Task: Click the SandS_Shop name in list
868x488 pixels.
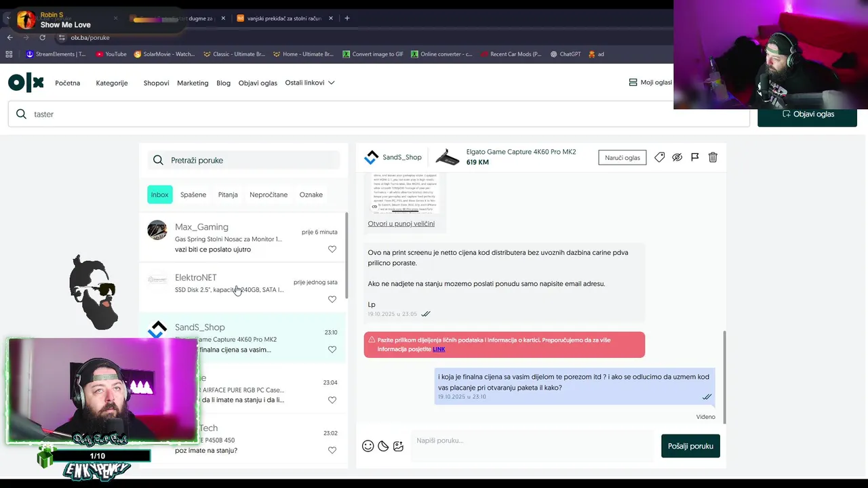Action: point(200,327)
